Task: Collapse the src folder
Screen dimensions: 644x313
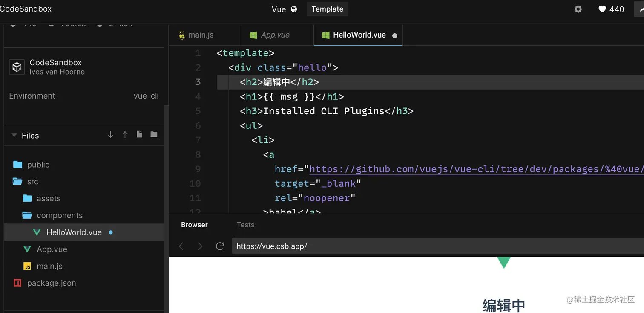Action: click(x=32, y=182)
